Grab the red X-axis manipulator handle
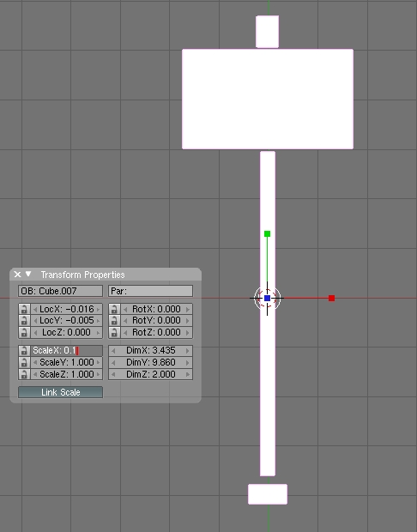 pos(331,299)
